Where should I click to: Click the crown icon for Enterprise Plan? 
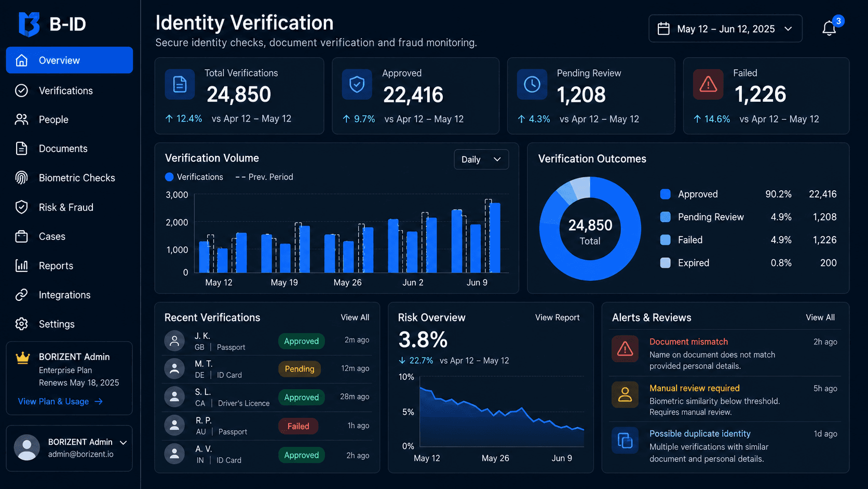tap(22, 358)
